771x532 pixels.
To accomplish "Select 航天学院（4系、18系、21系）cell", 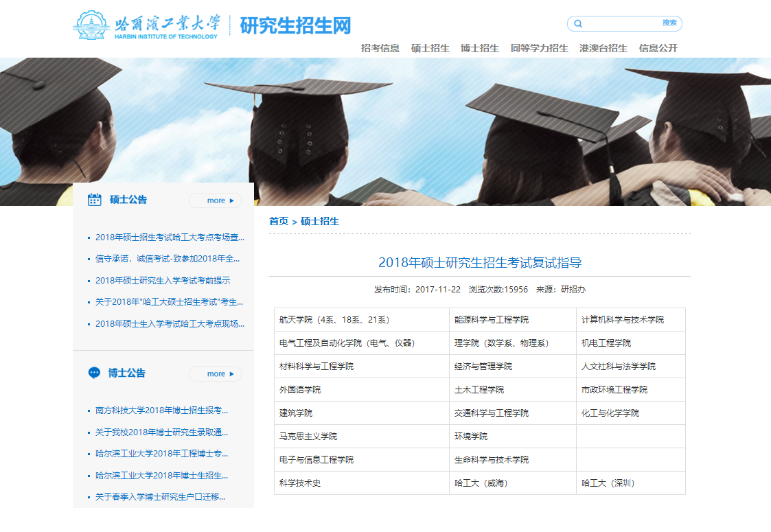I will click(x=362, y=320).
